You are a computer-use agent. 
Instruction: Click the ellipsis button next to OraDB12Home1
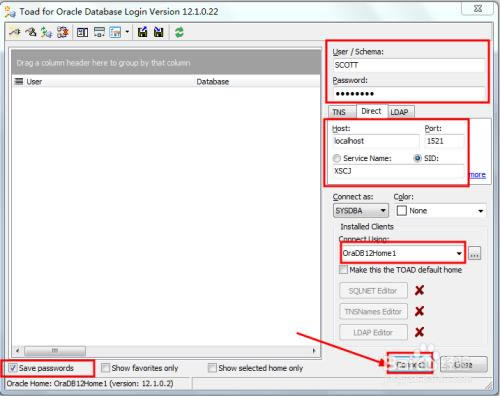474,254
